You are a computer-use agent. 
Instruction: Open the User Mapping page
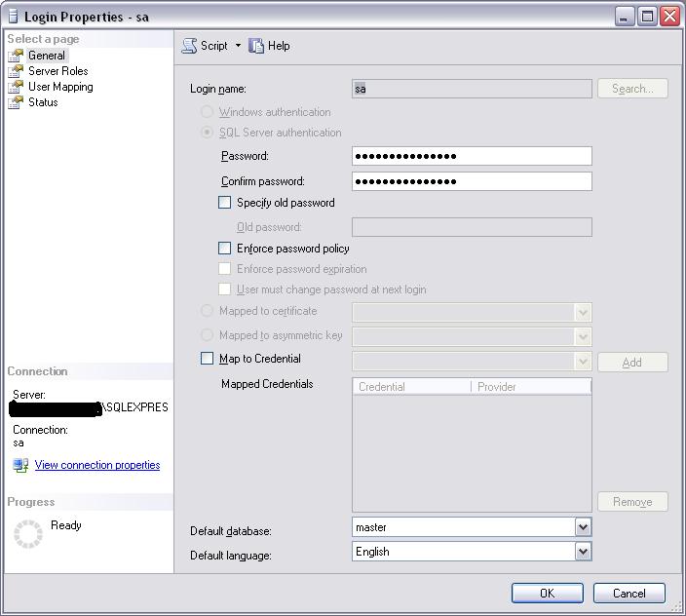(60, 87)
